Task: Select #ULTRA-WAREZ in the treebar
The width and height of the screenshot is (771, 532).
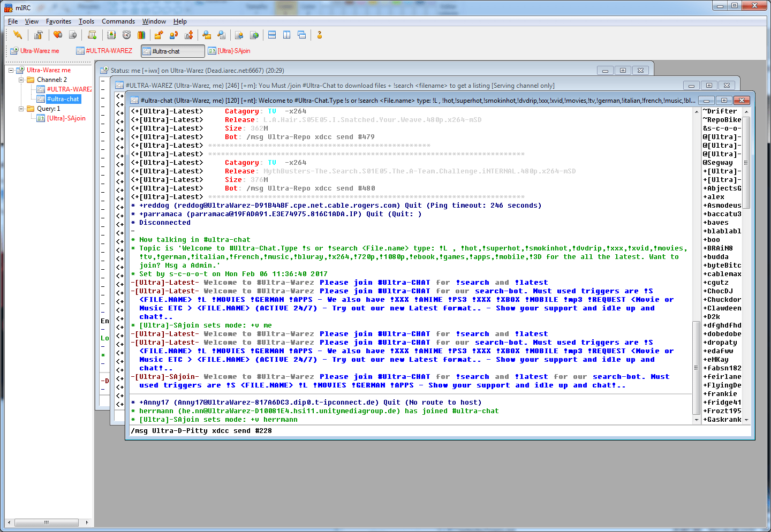Action: coord(69,89)
